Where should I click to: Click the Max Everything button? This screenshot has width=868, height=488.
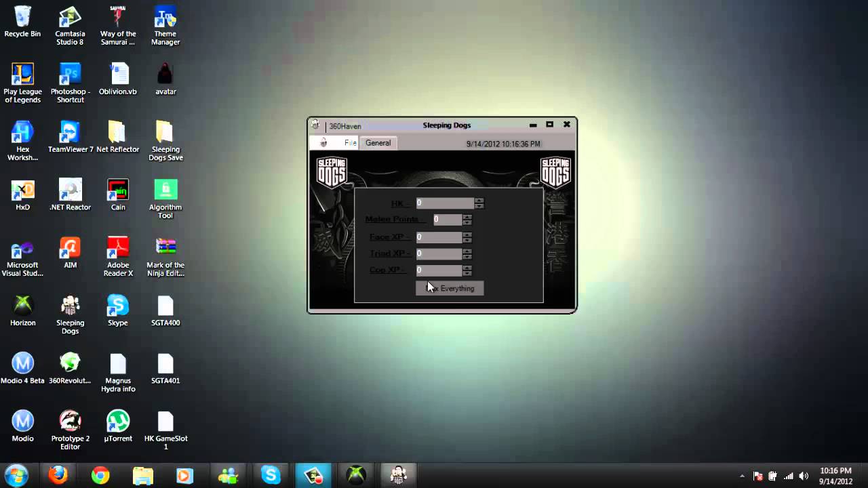coord(450,288)
